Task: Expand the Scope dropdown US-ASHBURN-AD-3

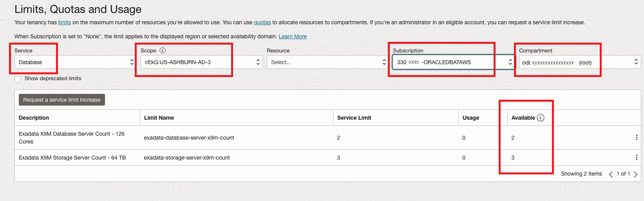Action: pos(201,62)
